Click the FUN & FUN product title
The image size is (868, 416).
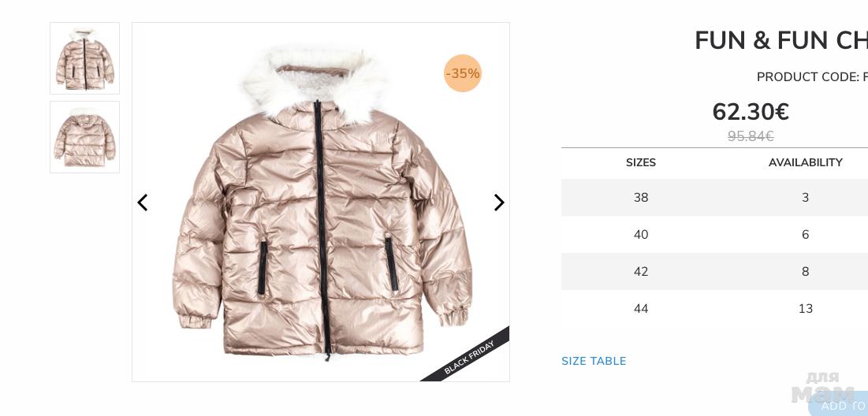point(781,40)
